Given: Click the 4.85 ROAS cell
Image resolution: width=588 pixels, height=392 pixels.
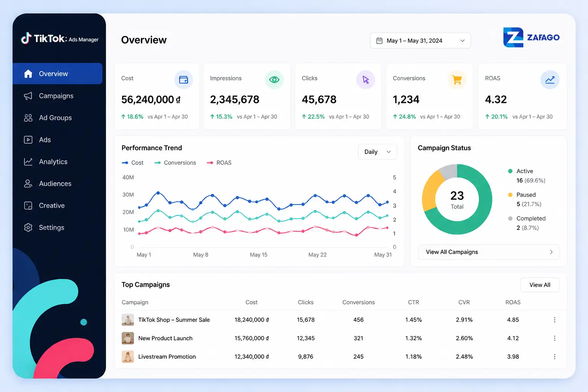Looking at the screenshot, I should tap(513, 320).
